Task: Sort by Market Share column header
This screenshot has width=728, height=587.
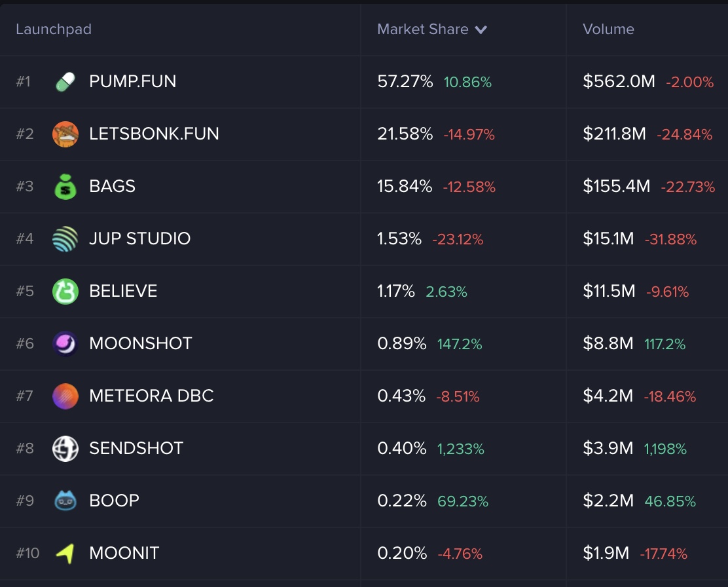Action: (422, 29)
